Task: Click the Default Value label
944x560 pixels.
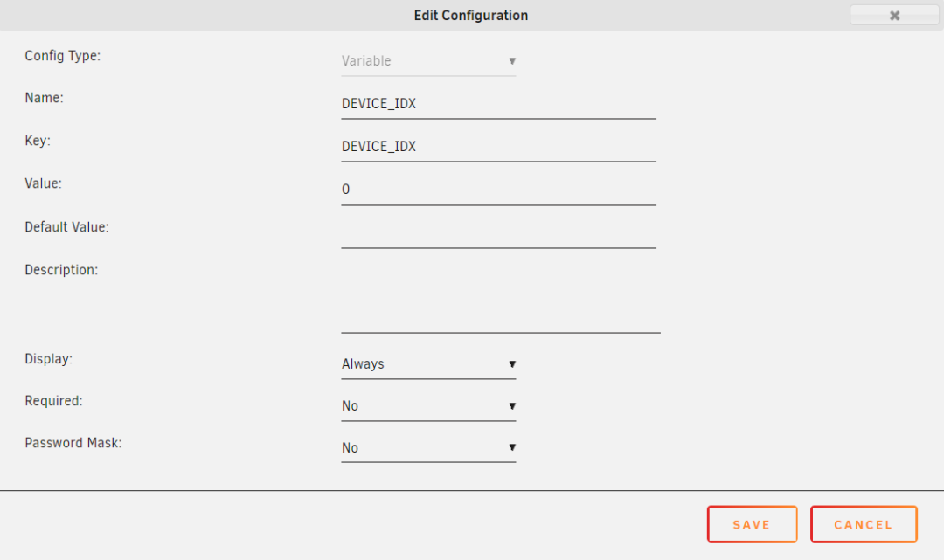Action: 66,227
